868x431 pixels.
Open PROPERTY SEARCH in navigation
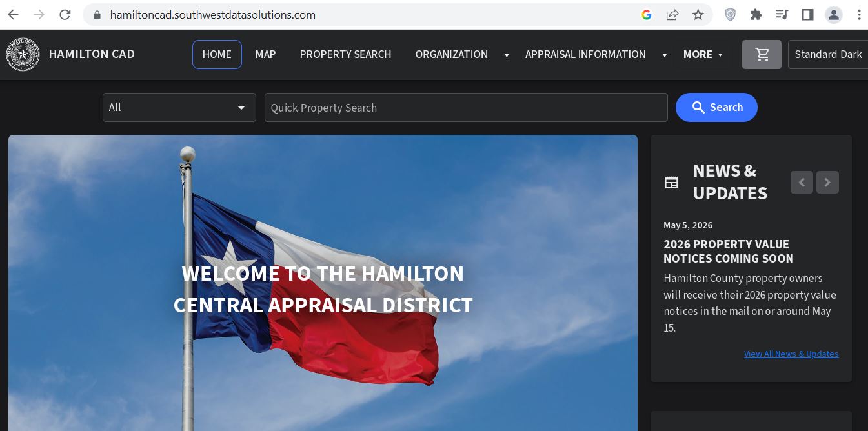[345, 55]
